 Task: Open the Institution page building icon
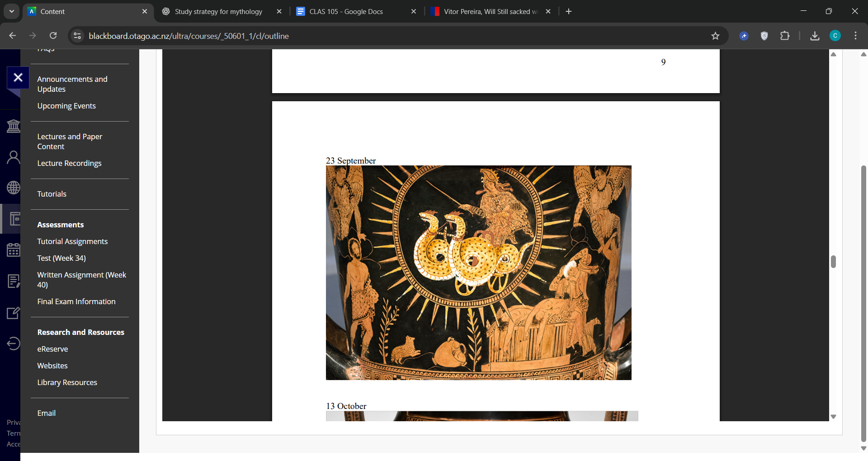click(14, 126)
